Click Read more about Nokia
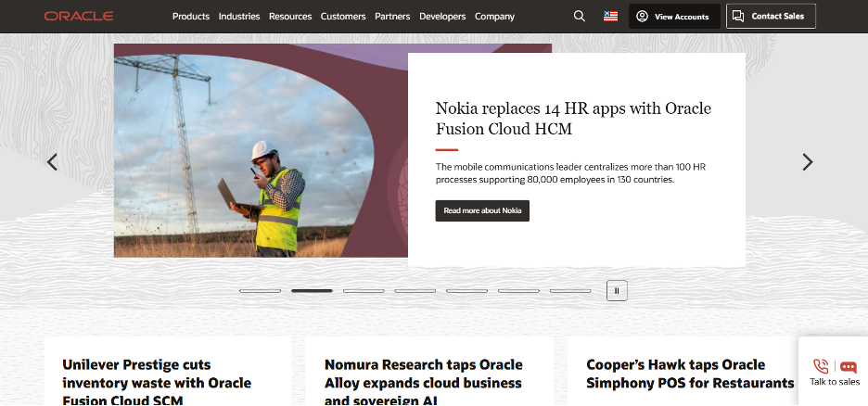The width and height of the screenshot is (868, 406). pyautogui.click(x=482, y=210)
